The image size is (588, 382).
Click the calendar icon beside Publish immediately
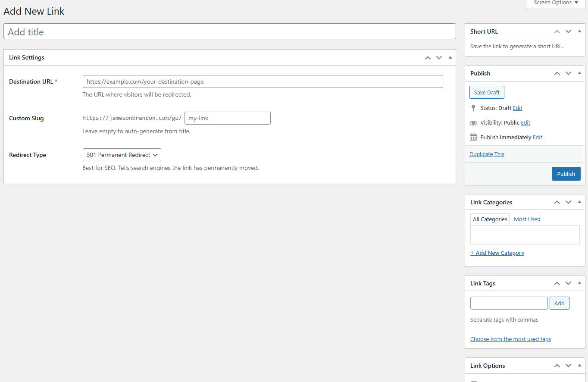point(473,137)
